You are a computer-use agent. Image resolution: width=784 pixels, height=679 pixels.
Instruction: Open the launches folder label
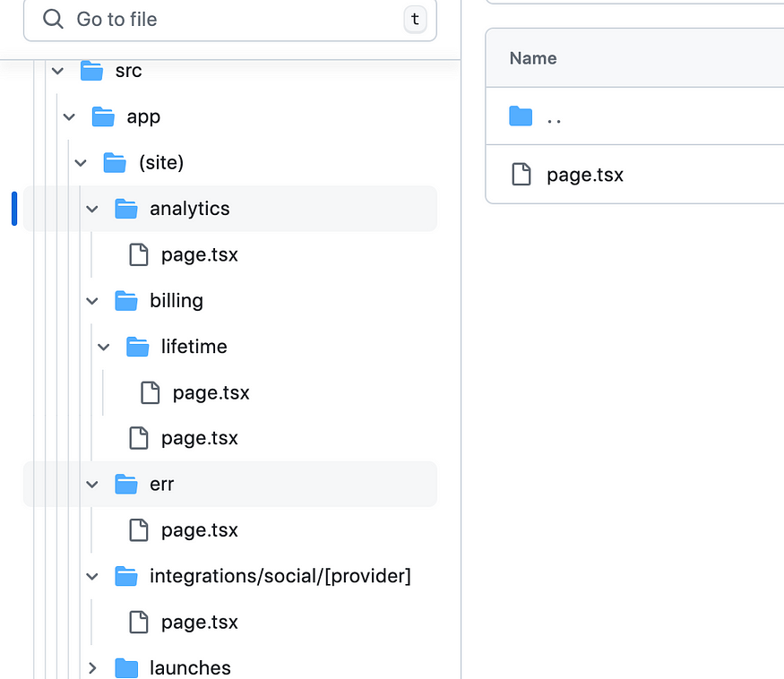tap(190, 668)
